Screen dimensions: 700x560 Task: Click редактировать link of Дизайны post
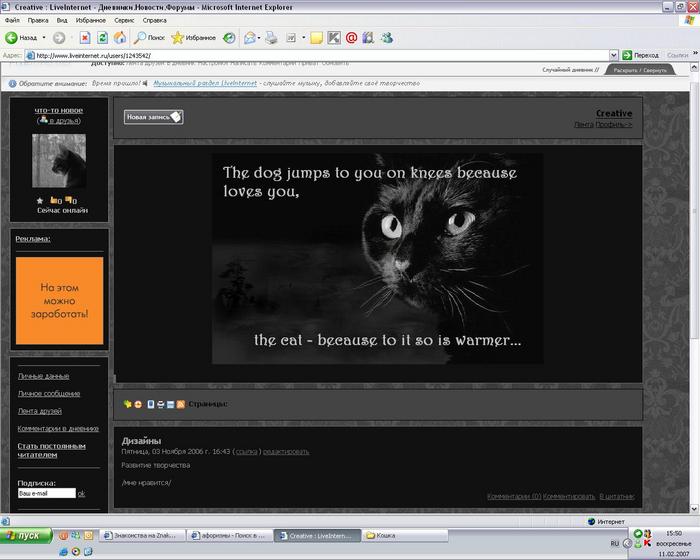click(286, 451)
